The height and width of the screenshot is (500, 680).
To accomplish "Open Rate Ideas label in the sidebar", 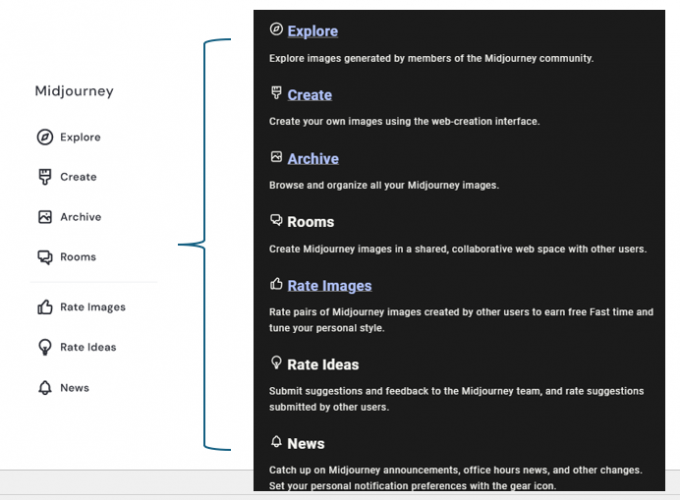I will coord(88,347).
